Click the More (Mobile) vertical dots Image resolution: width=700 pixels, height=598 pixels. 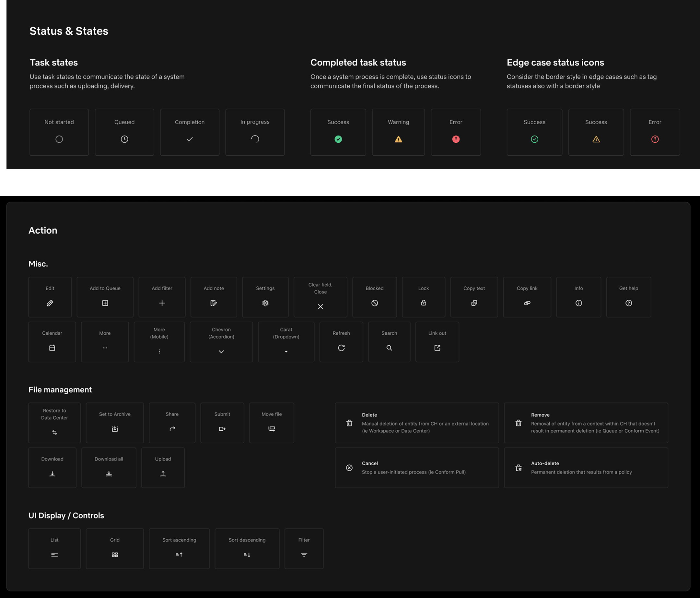159,352
